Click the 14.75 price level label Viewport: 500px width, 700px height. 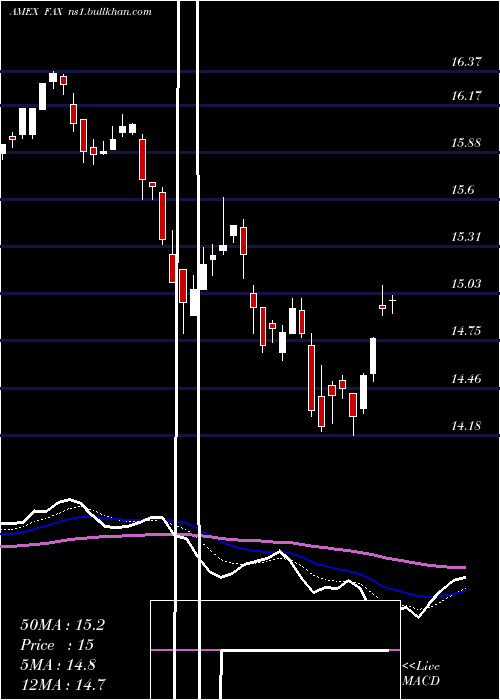point(466,331)
